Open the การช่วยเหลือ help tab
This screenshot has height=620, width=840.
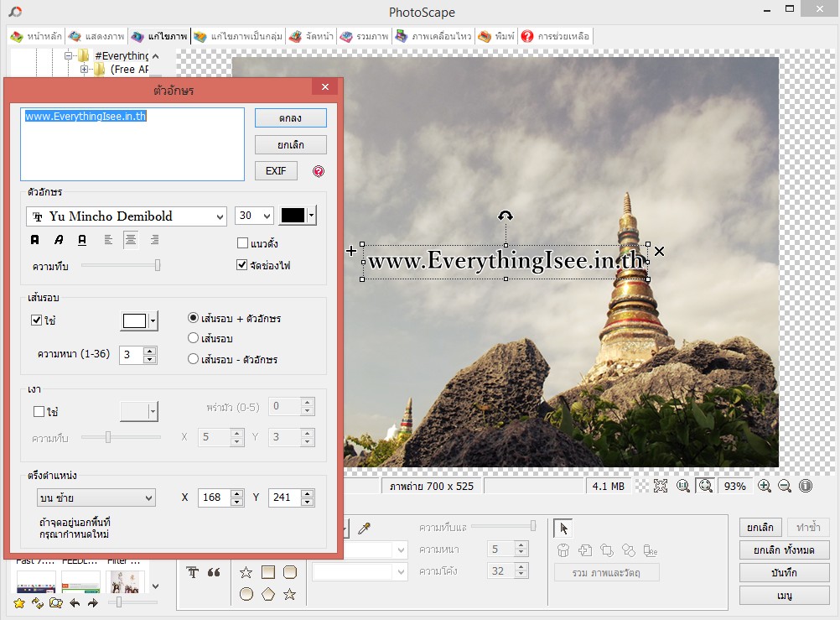556,36
